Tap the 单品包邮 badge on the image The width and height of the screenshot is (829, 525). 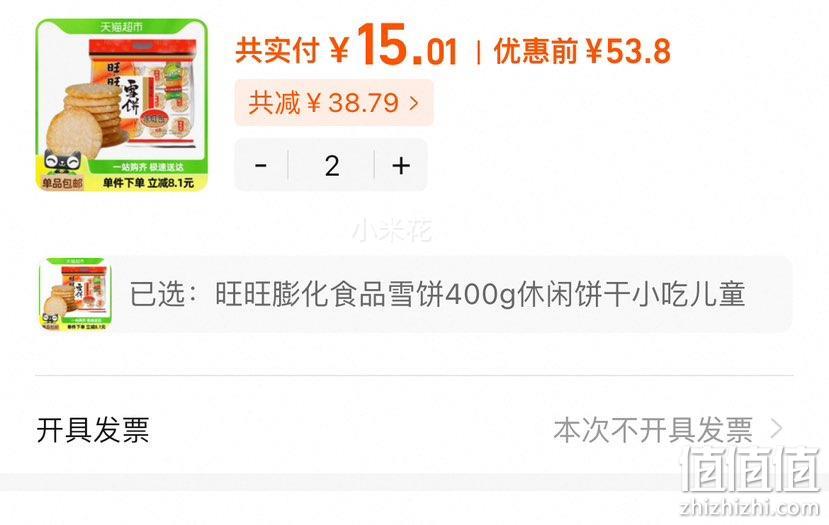62,183
